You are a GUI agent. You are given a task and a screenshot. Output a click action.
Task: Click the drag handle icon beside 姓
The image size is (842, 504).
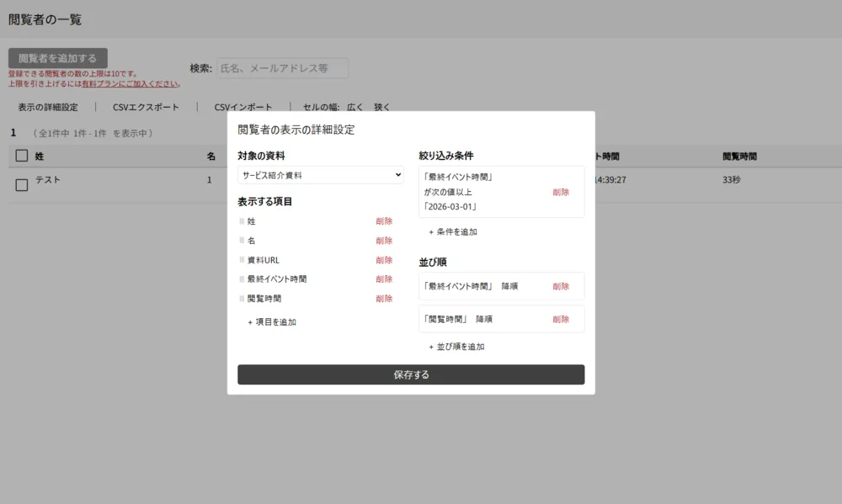(241, 220)
